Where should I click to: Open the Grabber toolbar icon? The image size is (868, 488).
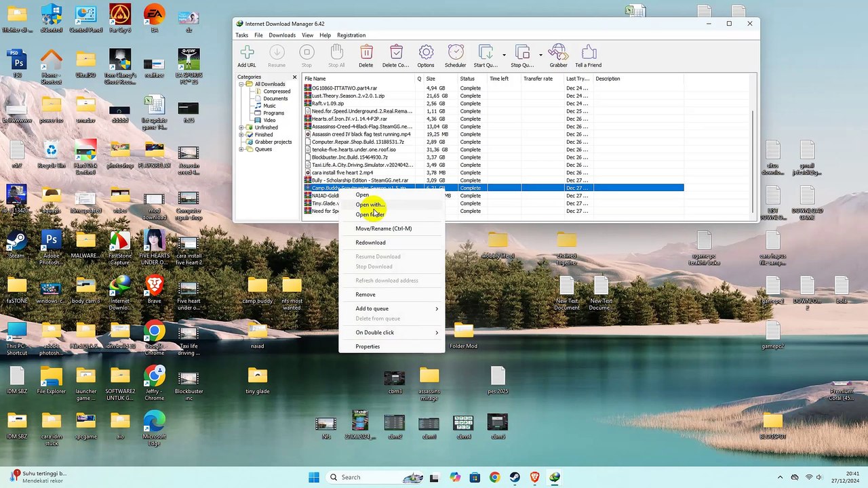click(x=558, y=56)
